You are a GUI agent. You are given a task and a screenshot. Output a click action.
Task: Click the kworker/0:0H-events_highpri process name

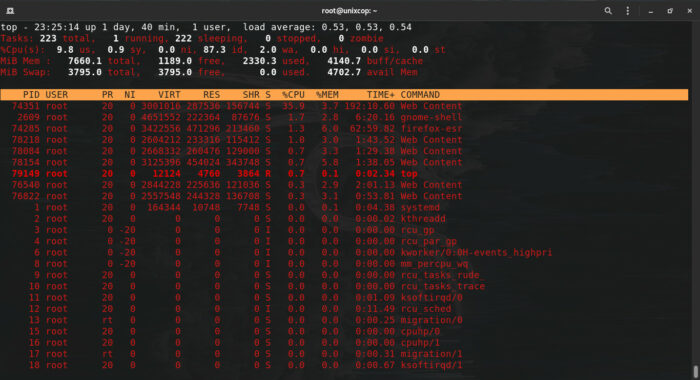[476, 253]
